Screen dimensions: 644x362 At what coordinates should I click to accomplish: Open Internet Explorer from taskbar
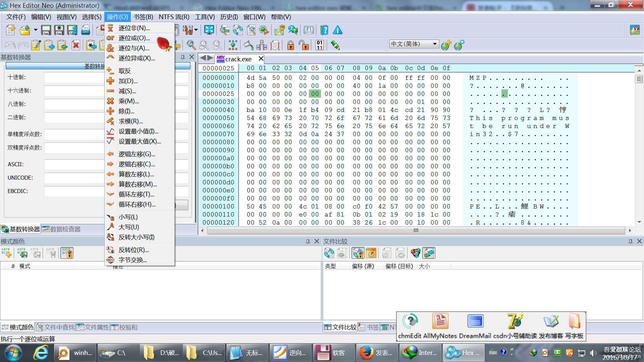[x=41, y=353]
